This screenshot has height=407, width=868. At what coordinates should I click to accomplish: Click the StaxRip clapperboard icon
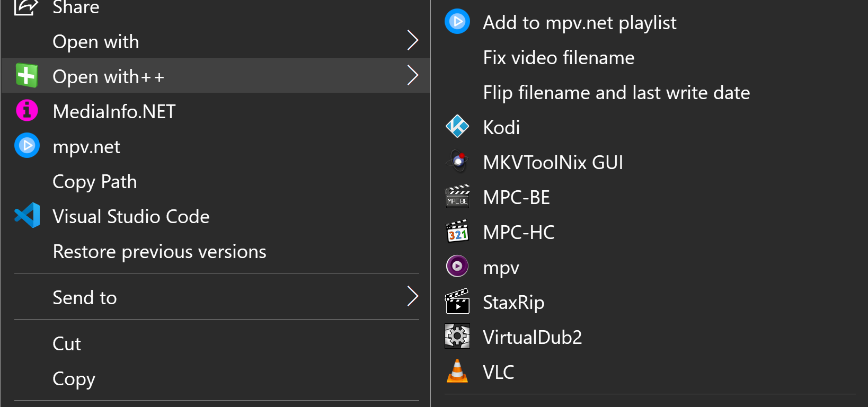[457, 302]
